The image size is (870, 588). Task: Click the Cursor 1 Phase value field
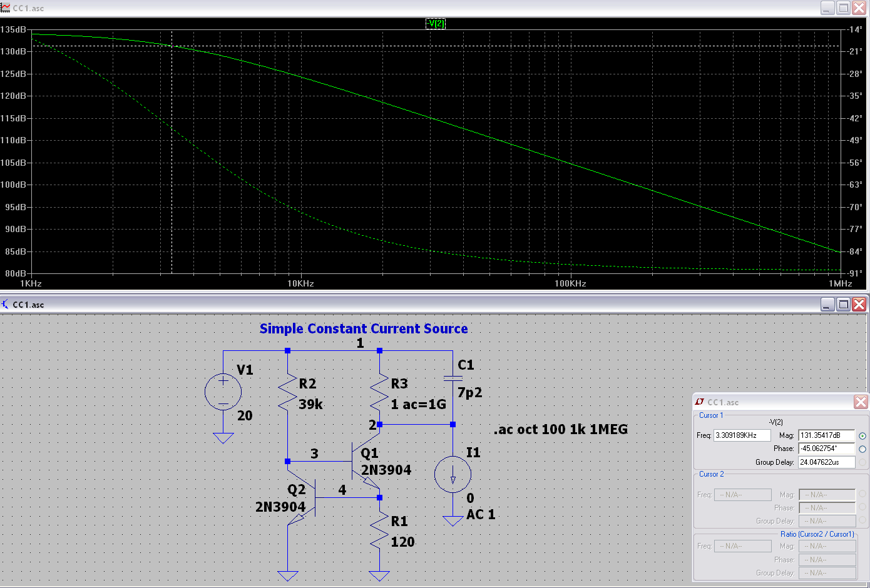point(827,449)
